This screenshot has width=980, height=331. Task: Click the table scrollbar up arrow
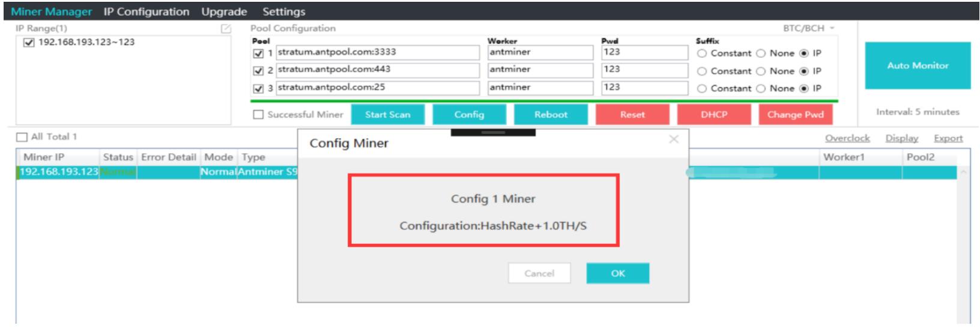pyautogui.click(x=965, y=172)
